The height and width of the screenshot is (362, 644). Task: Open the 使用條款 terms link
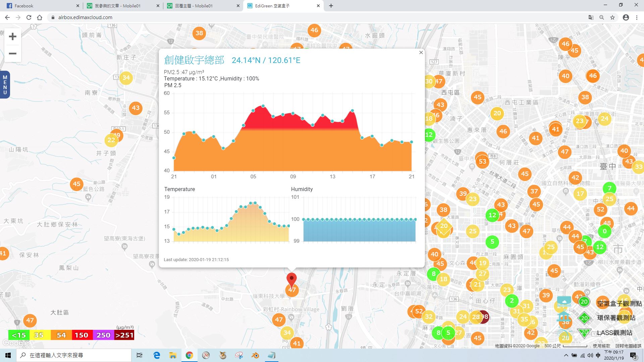tap(601, 346)
